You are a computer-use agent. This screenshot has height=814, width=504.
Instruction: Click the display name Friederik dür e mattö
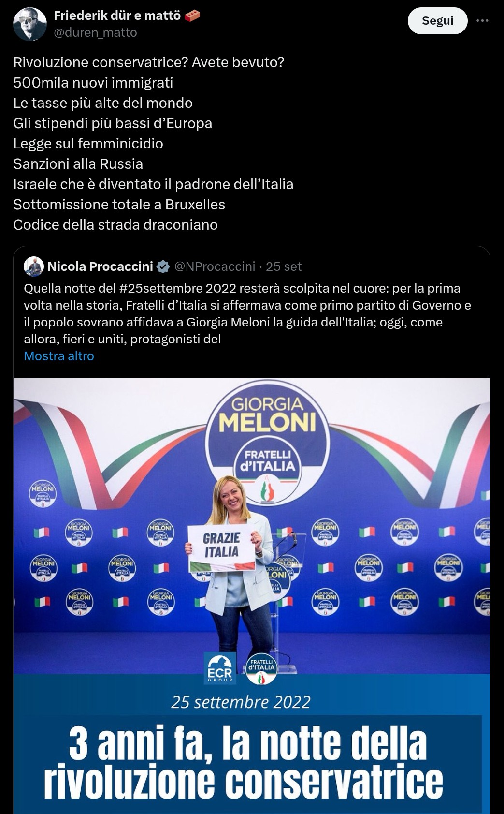click(x=117, y=16)
